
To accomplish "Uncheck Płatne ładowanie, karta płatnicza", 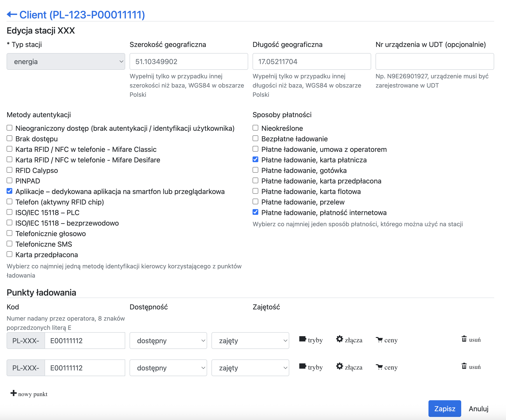I will point(255,160).
